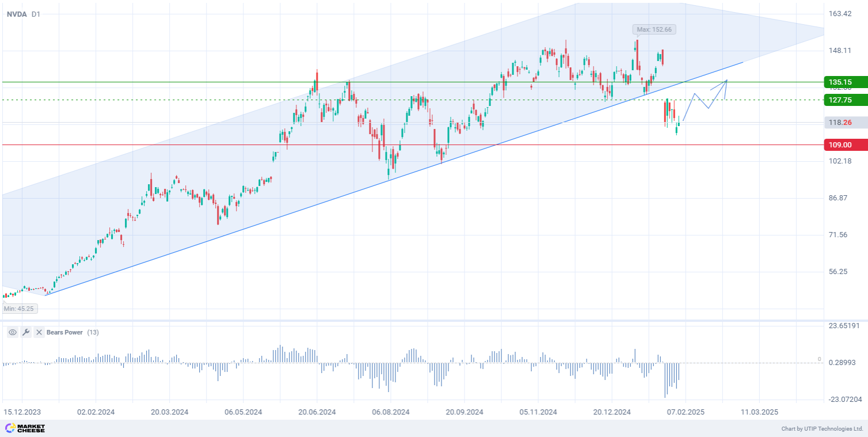The image size is (868, 437).
Task: Click the Min: 45.25 tooltip label
Action: click(x=19, y=309)
